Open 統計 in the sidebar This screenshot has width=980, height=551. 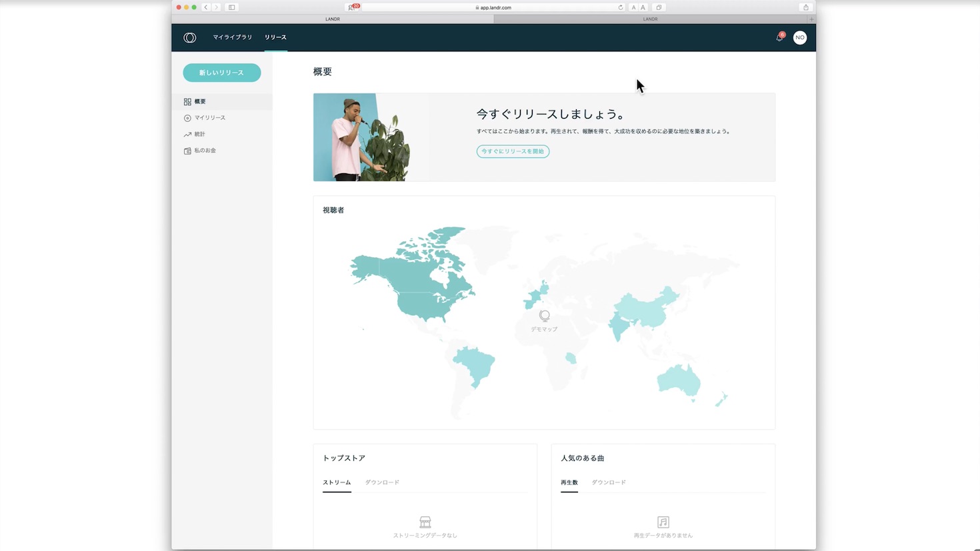click(x=222, y=135)
